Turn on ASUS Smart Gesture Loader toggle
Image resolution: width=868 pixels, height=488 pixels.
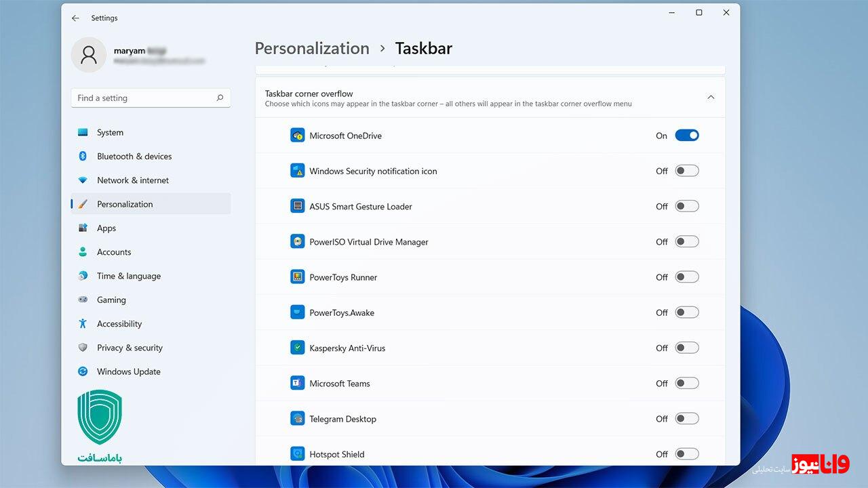click(686, 206)
